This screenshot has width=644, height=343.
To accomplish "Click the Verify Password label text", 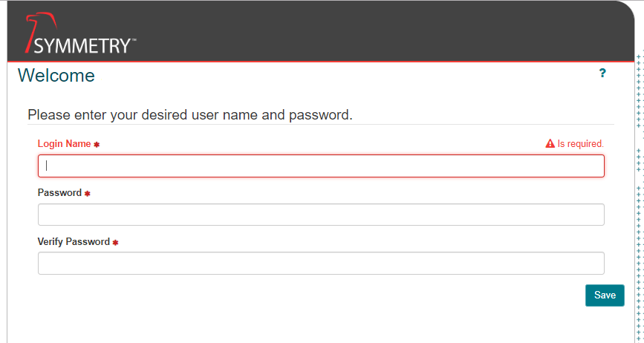I will point(74,242).
